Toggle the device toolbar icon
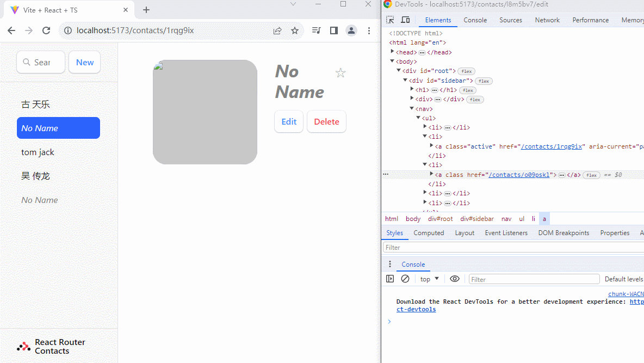The image size is (644, 363). pos(405,20)
